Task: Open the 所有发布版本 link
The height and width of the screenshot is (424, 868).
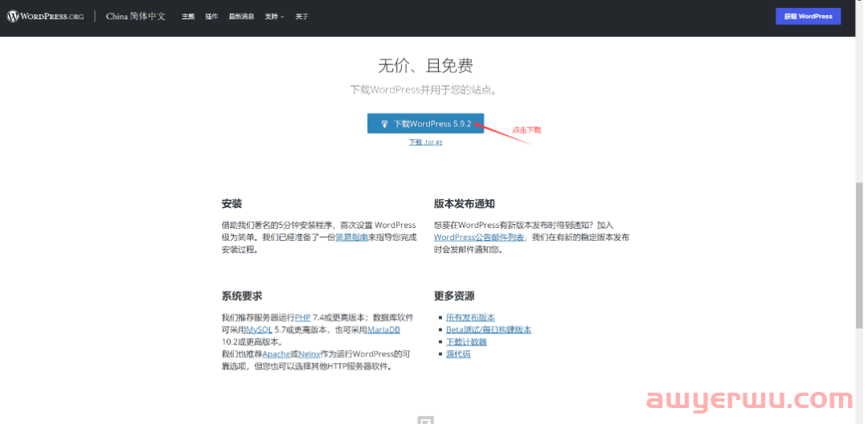Action: pos(470,317)
